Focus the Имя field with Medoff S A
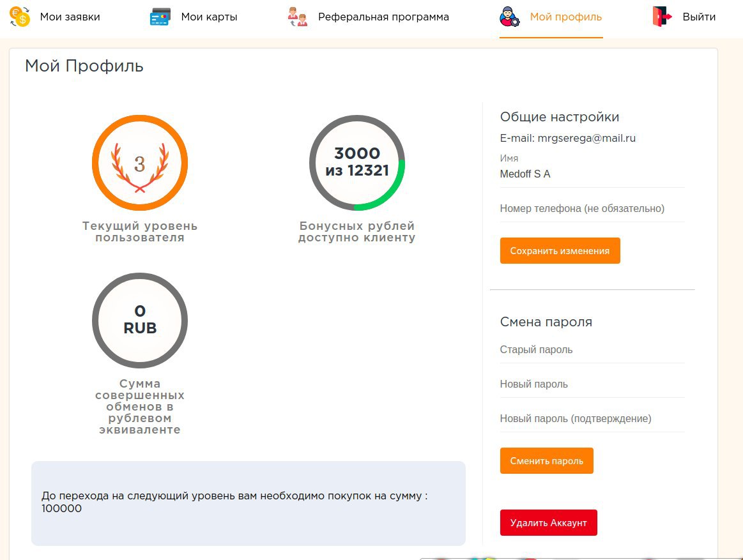 (x=592, y=174)
